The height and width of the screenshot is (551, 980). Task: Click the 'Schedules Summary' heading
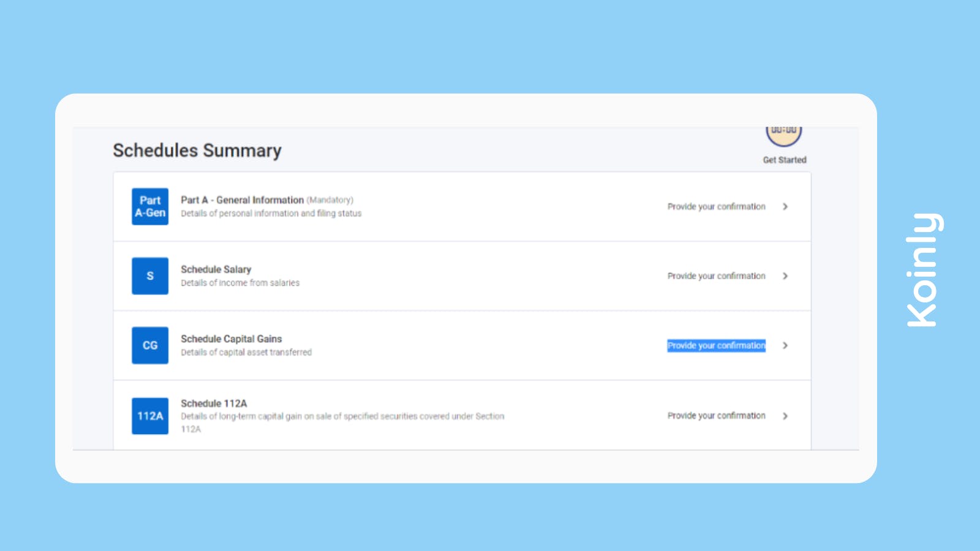197,151
